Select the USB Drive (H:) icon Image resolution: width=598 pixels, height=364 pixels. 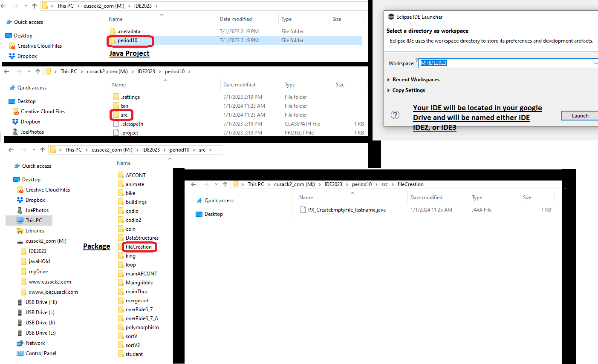tap(20, 302)
